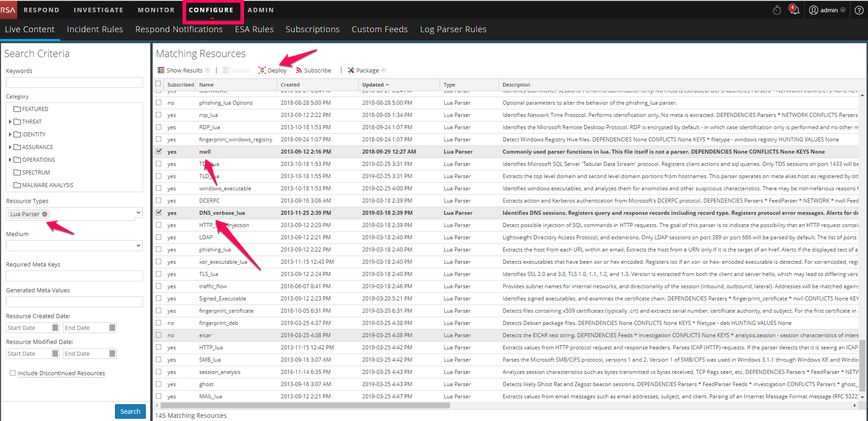Open Resource Modified End Date calendar
Screen dimensions: 868x421
(x=112, y=353)
